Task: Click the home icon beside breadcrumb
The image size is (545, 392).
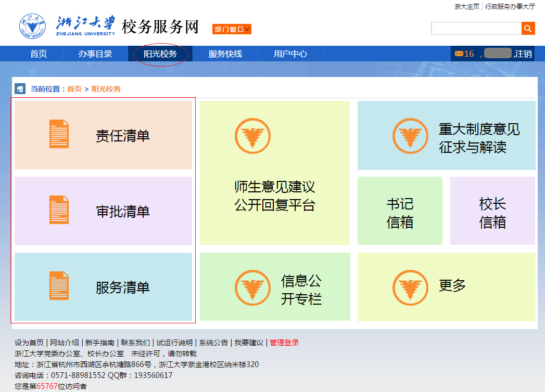Action: [x=20, y=89]
